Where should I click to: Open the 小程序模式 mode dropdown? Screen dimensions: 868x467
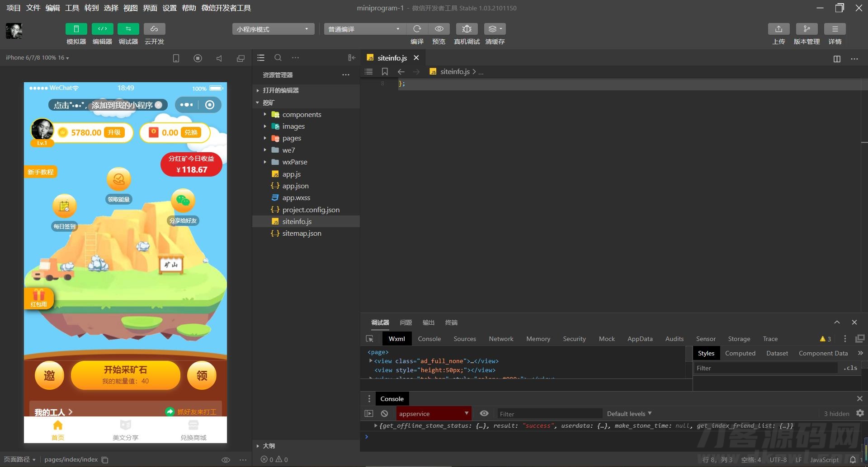point(273,29)
